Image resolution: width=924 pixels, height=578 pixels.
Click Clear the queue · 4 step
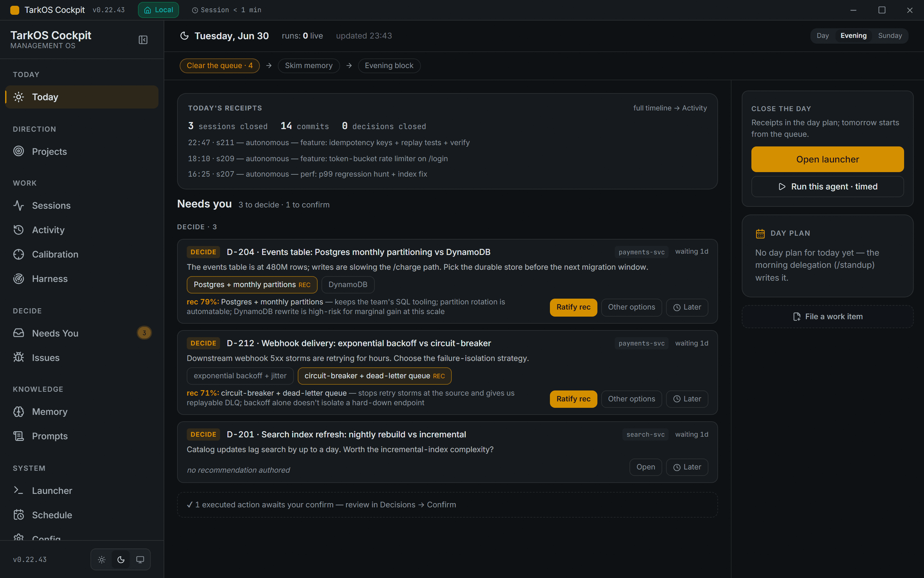click(x=219, y=66)
